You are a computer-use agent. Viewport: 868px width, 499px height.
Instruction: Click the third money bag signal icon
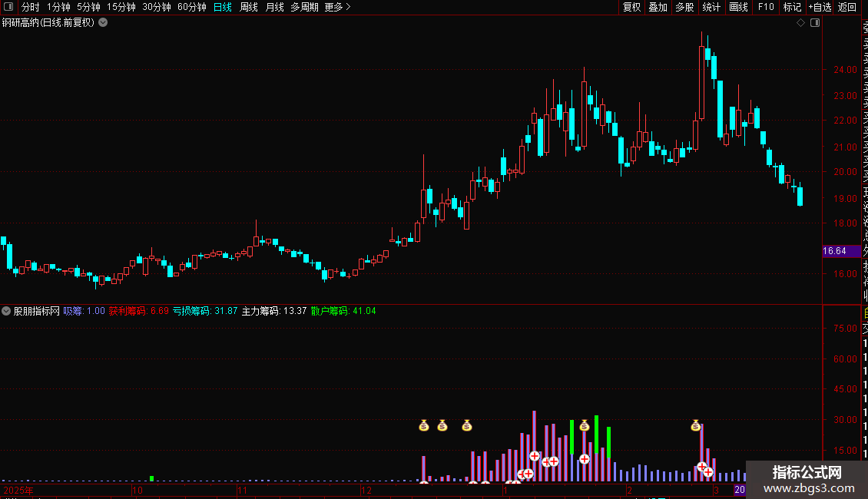(467, 425)
